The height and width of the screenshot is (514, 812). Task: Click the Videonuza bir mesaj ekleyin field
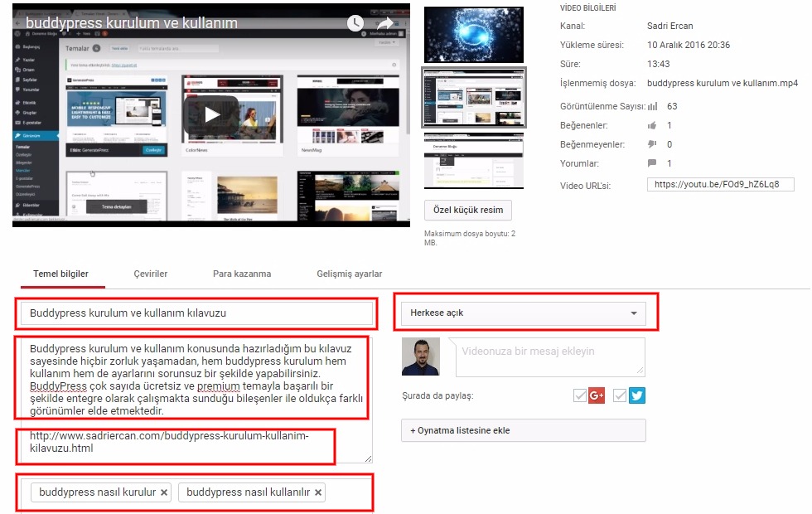(550, 357)
